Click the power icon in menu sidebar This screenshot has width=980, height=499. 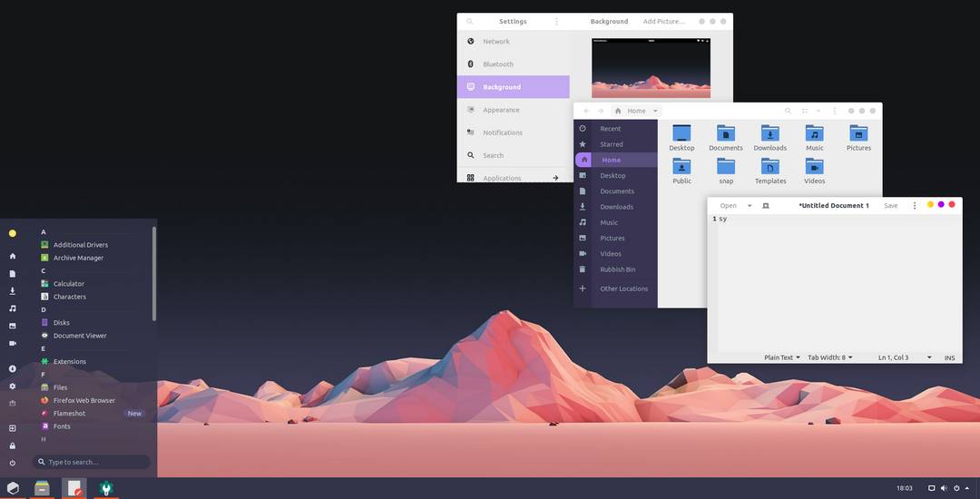pos(13,463)
